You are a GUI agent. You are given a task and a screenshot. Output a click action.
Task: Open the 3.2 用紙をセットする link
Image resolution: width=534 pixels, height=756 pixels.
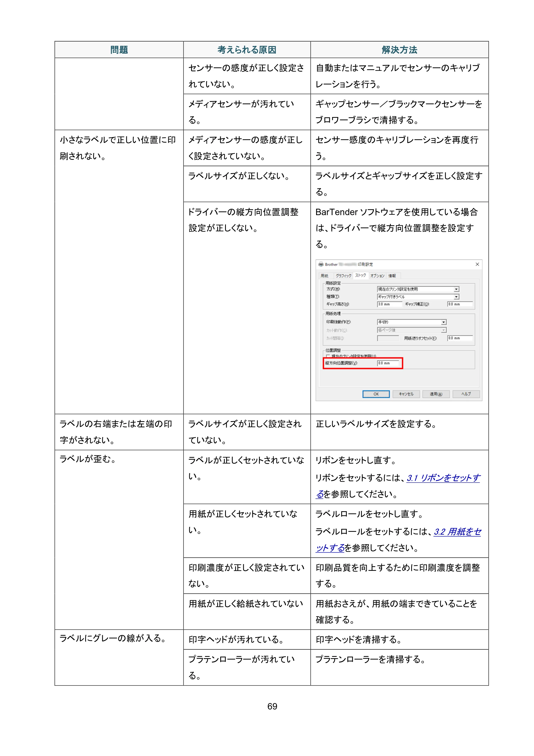pos(457,532)
